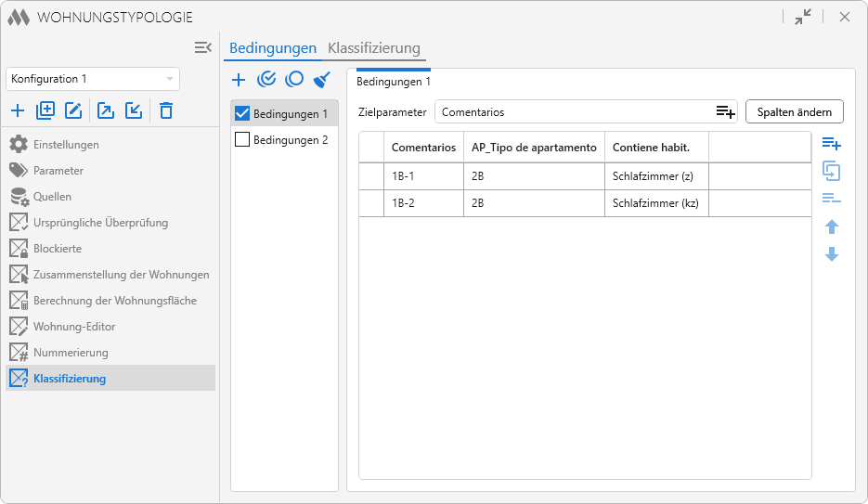
Task: Move selected row down with arrow
Action: point(832,254)
